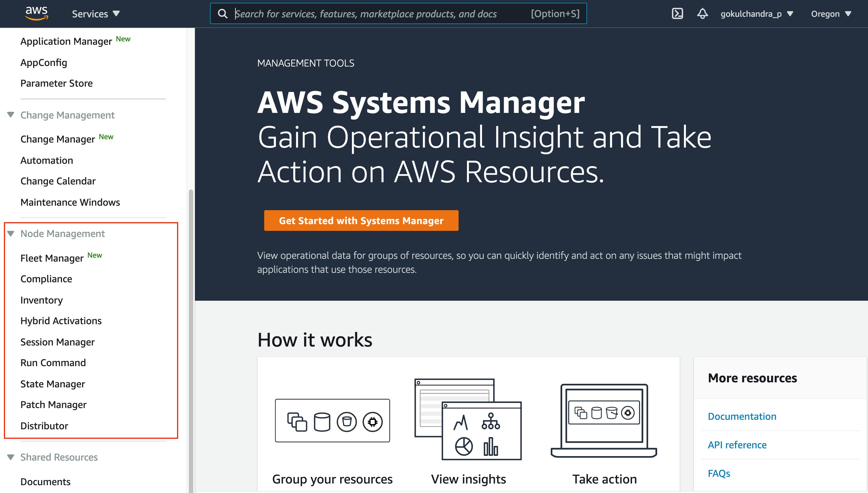Click Get Started with Systems Manager

point(361,221)
